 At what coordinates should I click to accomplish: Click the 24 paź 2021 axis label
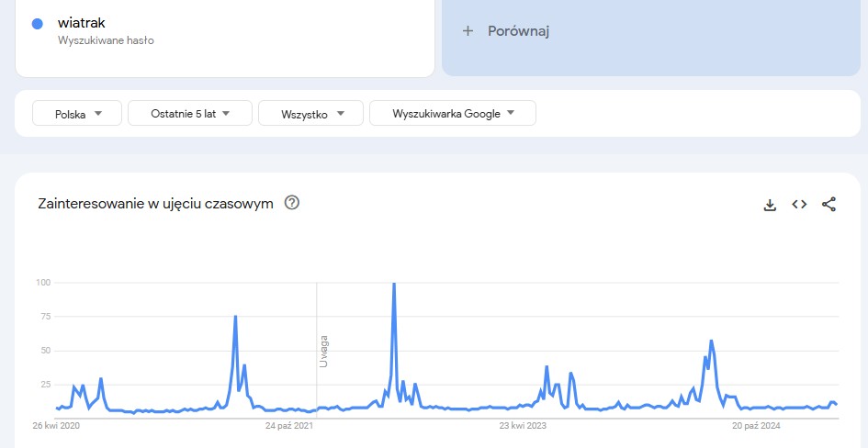point(289,426)
